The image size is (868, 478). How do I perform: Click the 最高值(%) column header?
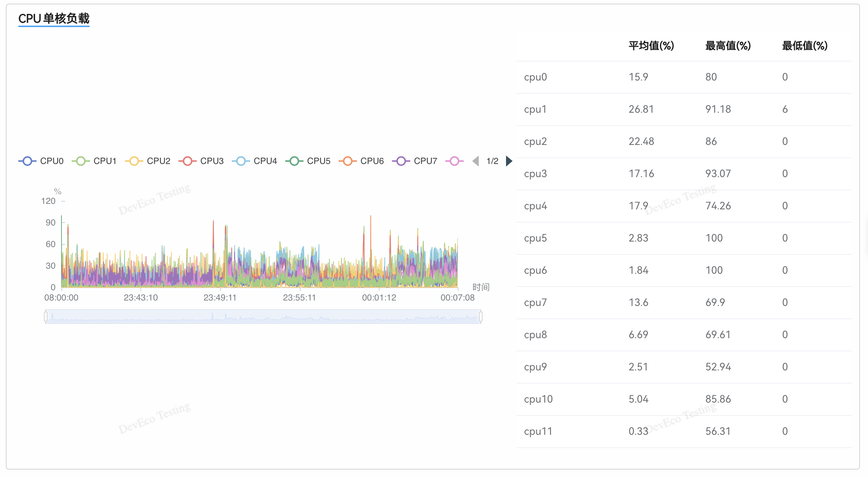728,46
